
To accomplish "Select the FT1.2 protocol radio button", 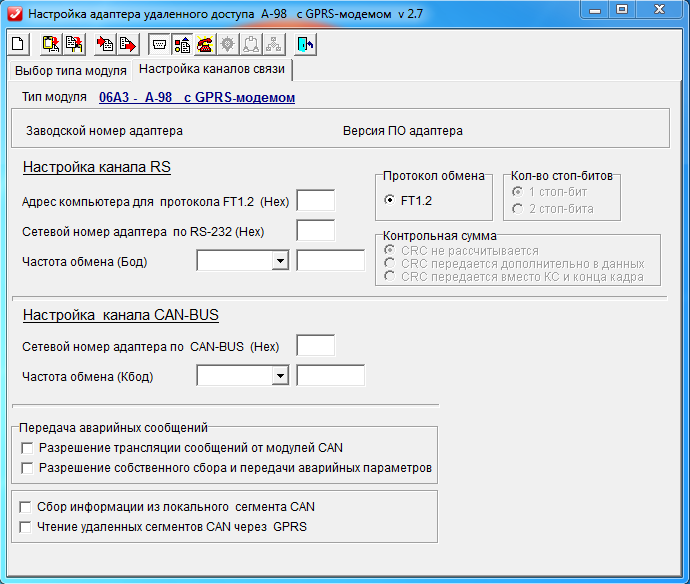I will (389, 200).
